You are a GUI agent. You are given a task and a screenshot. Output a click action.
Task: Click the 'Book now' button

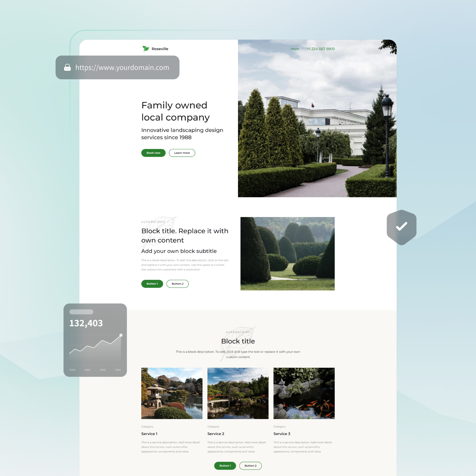153,152
